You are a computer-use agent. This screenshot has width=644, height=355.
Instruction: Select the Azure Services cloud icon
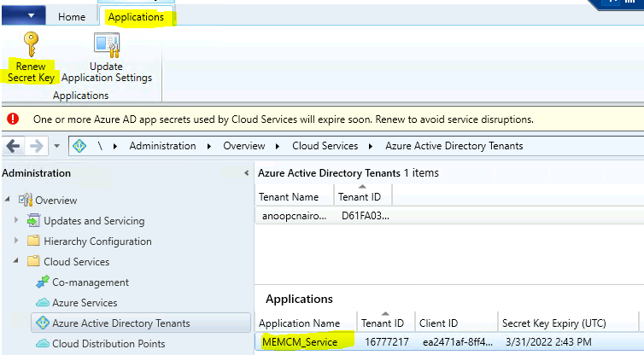click(43, 303)
